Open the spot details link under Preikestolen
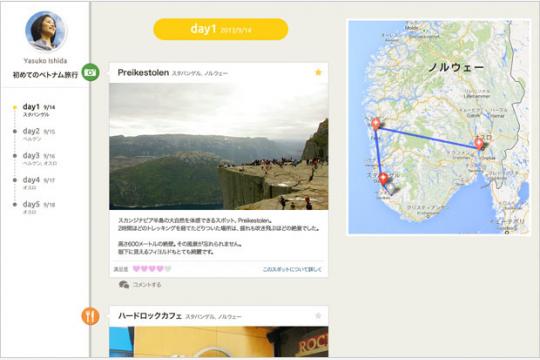 292,269
